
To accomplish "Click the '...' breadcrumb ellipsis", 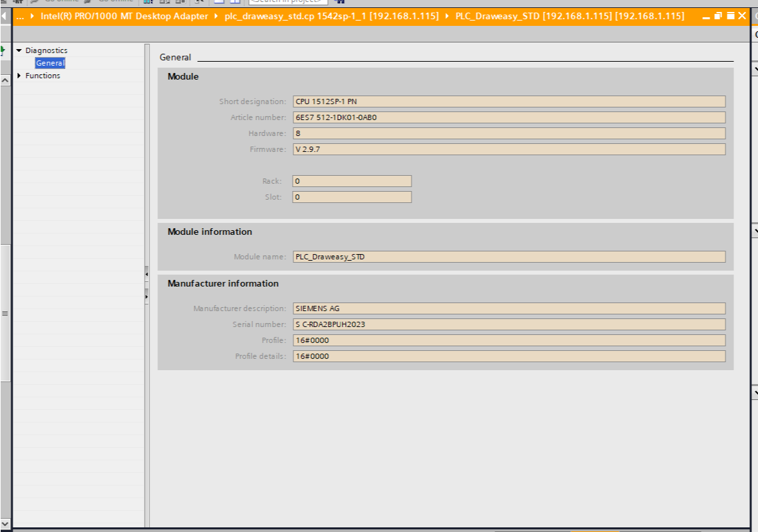I will point(20,17).
